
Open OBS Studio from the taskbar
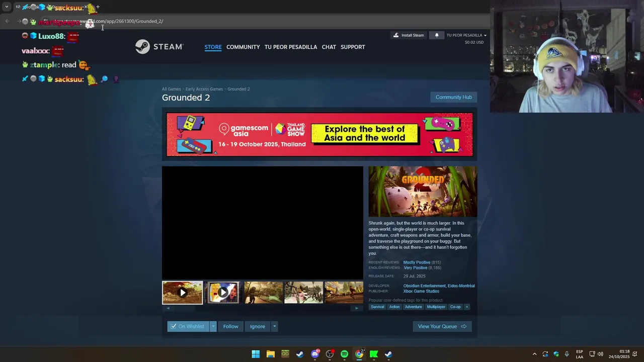[330, 354]
